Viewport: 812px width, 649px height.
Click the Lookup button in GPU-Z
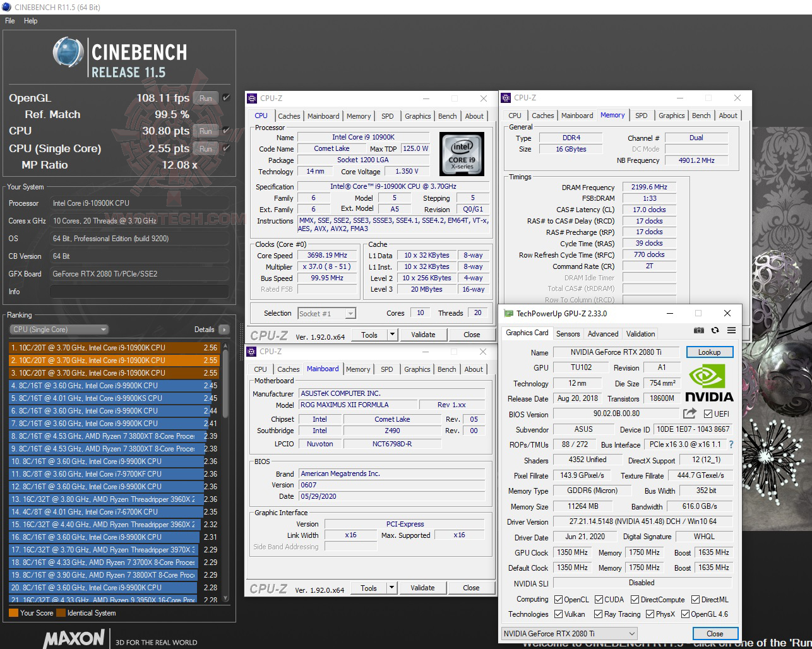709,352
